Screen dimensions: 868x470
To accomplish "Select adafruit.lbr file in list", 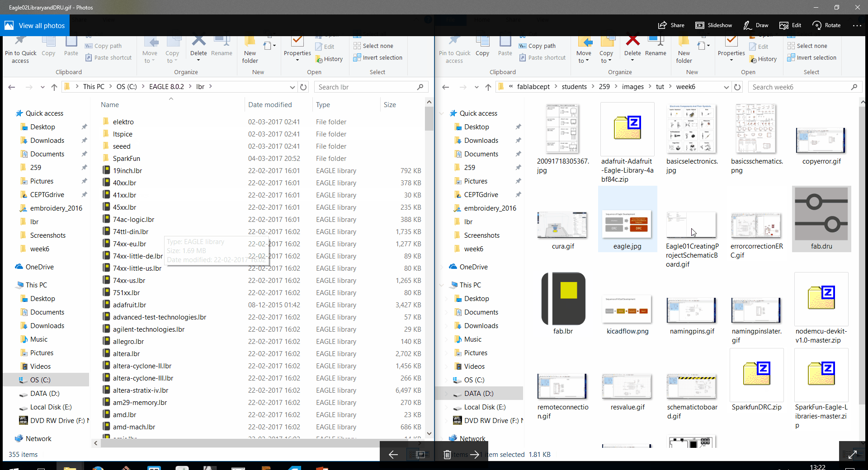I will [262, 305].
